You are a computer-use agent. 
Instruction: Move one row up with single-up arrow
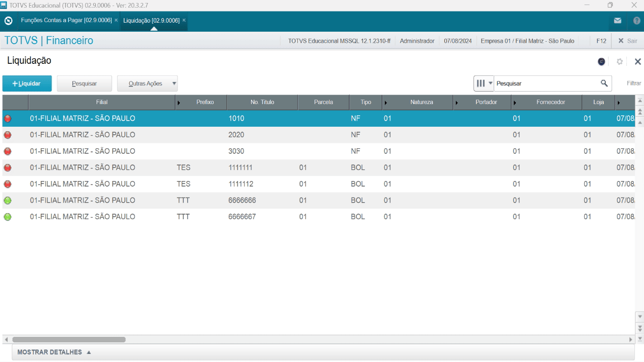click(x=640, y=122)
